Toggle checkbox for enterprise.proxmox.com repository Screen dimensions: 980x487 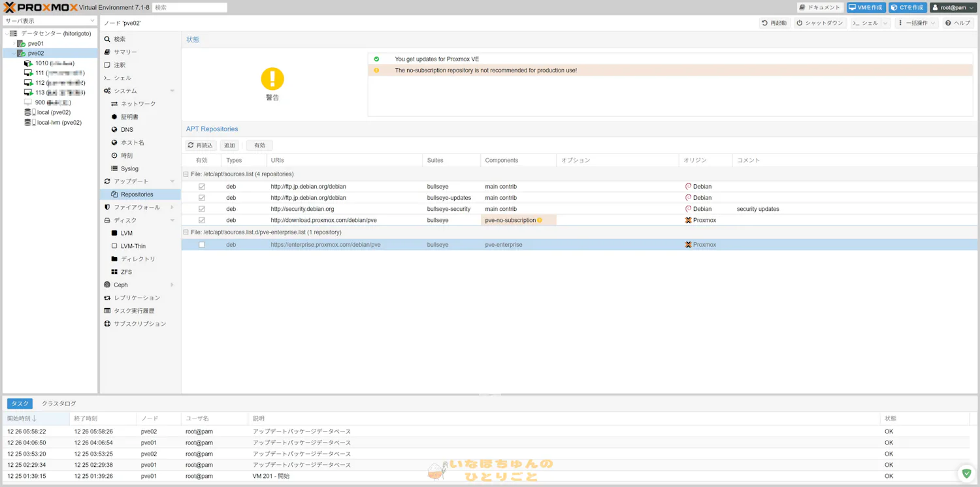coord(202,245)
